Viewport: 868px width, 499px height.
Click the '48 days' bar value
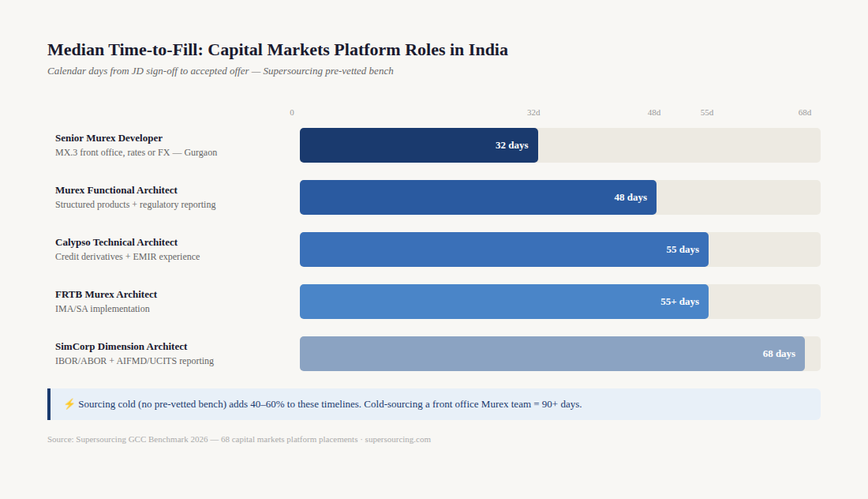630,197
